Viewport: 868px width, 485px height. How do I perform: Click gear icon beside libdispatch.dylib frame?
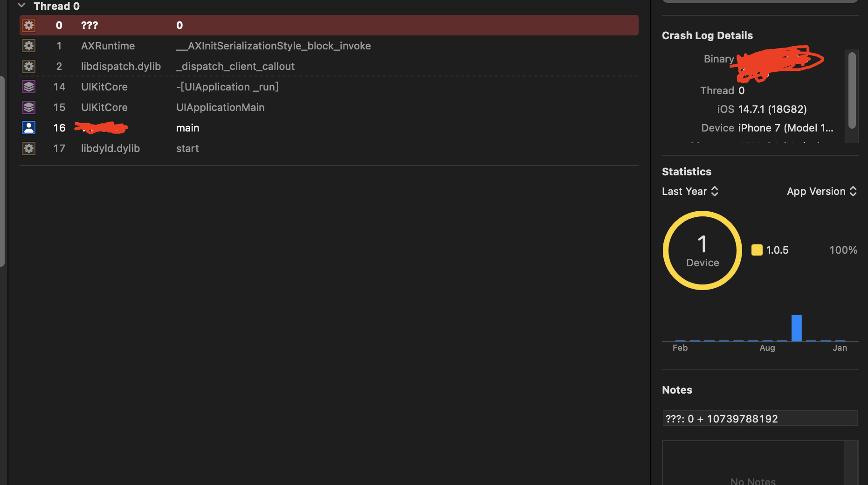pyautogui.click(x=29, y=66)
